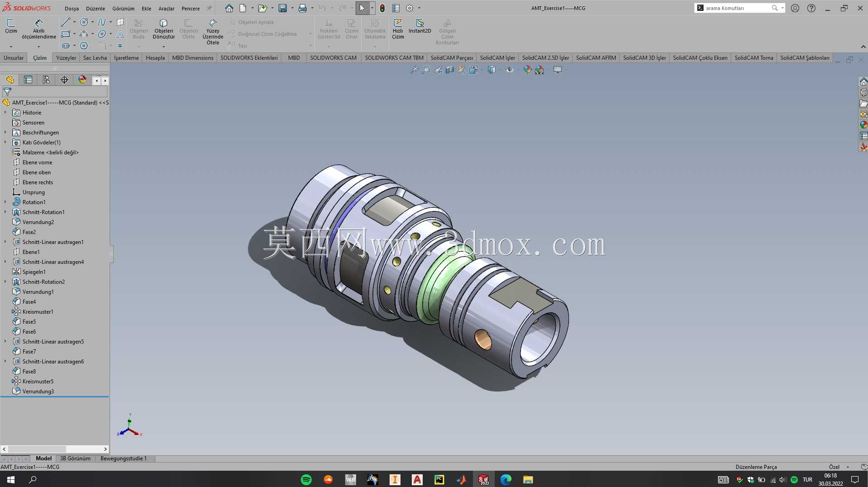868x487 pixels.
Task: Select the Ellipse sketch tool
Action: pyautogui.click(x=102, y=34)
